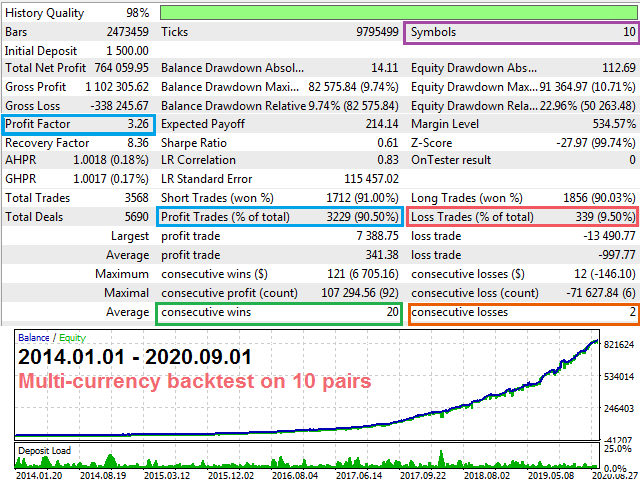The height and width of the screenshot is (480, 640).
Task: Click the Gross Loss value
Action: (x=116, y=105)
